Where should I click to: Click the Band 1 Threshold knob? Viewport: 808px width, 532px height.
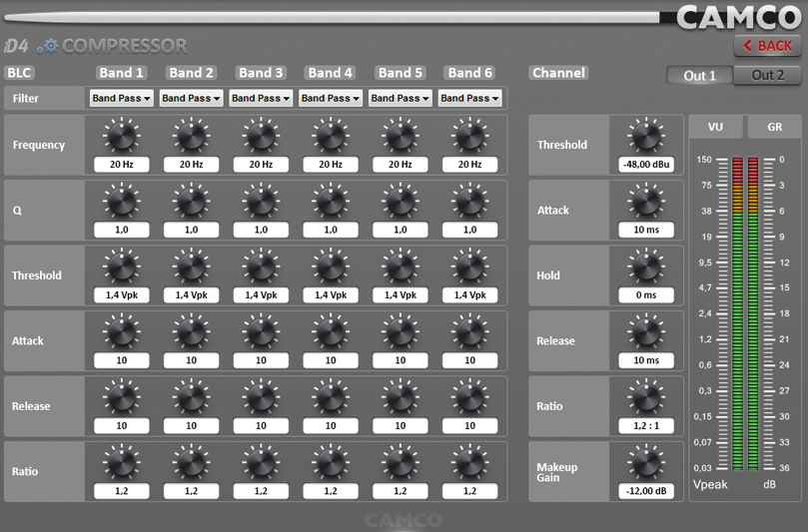coord(122,266)
